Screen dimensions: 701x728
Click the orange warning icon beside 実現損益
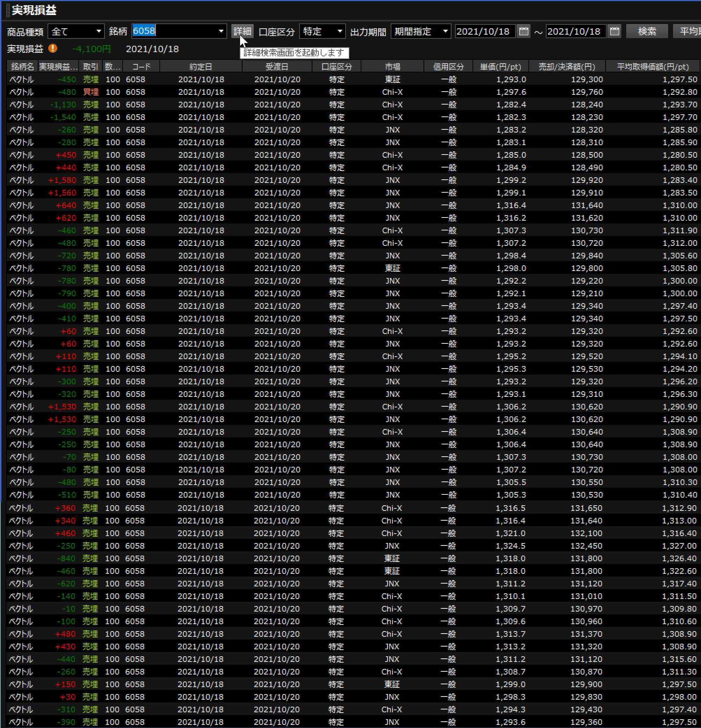(53, 48)
